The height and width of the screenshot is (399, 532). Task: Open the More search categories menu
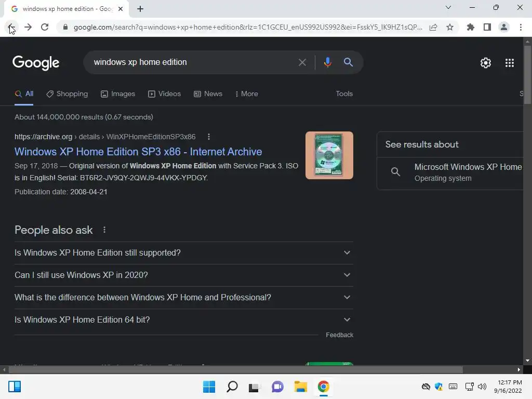coord(247,94)
